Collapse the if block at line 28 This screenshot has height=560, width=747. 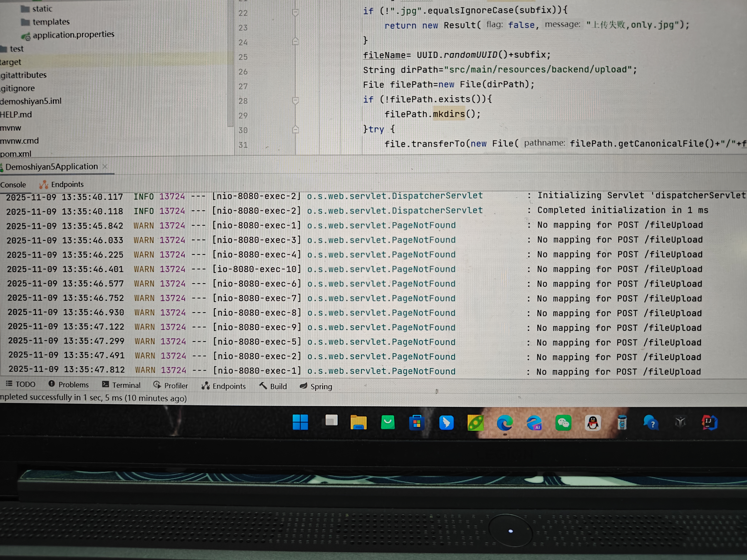[x=295, y=101]
